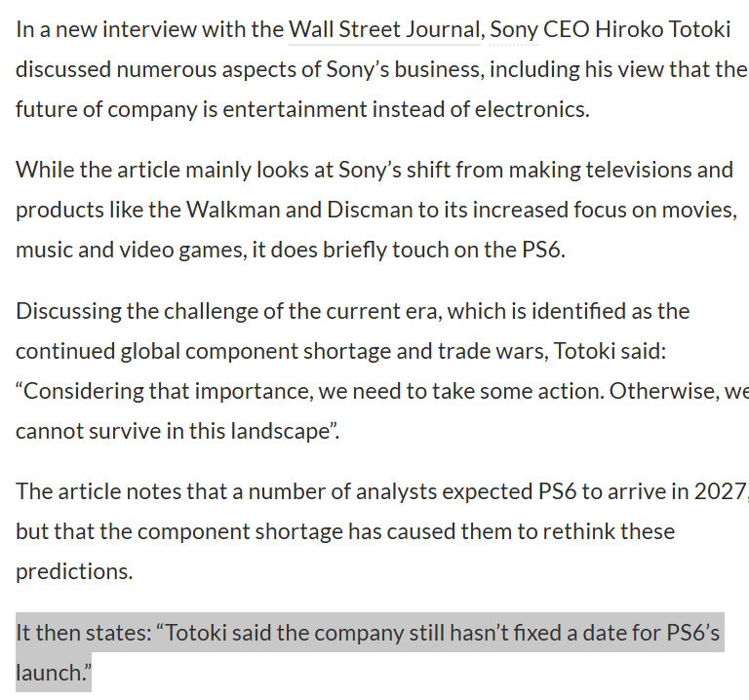Click the year 2027 in the text

720,491
